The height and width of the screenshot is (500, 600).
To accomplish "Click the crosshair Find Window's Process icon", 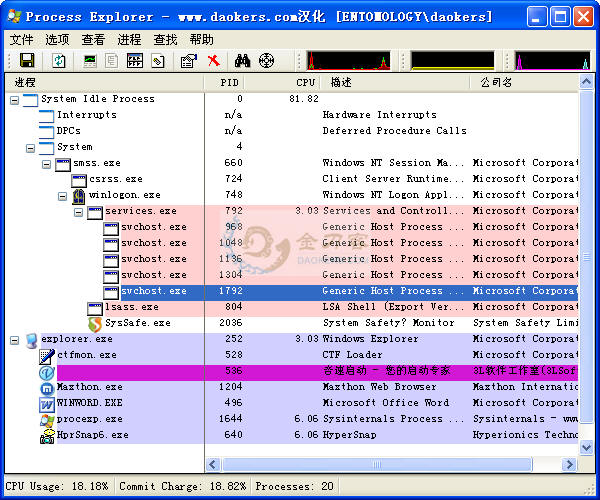I will tap(266, 60).
